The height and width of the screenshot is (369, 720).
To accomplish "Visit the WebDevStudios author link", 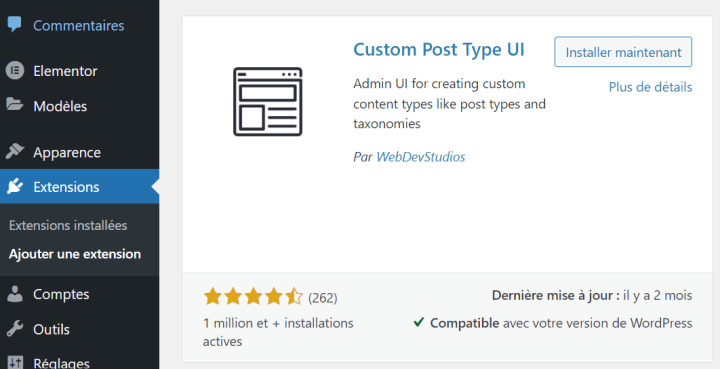I will pos(421,157).
